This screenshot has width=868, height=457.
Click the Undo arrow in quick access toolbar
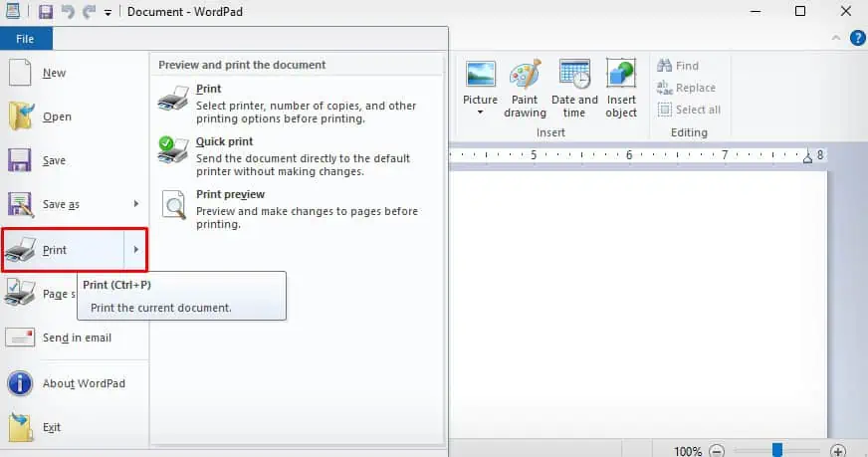68,11
